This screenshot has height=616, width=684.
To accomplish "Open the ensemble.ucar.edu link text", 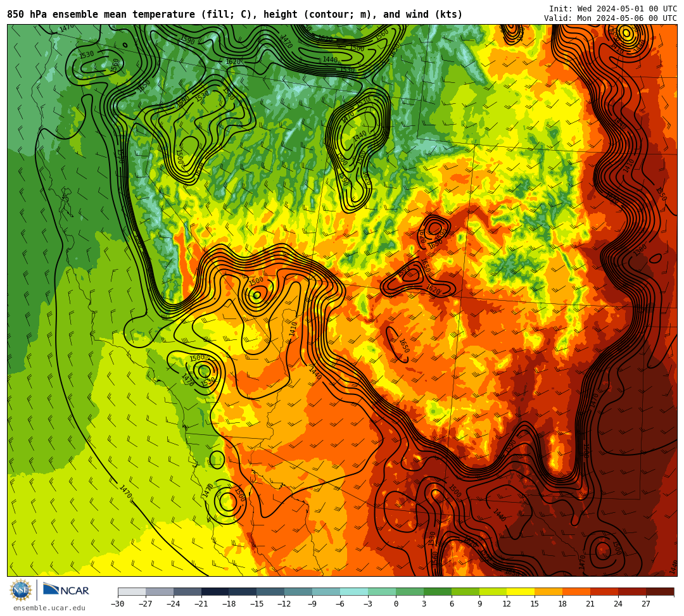I will [49, 608].
